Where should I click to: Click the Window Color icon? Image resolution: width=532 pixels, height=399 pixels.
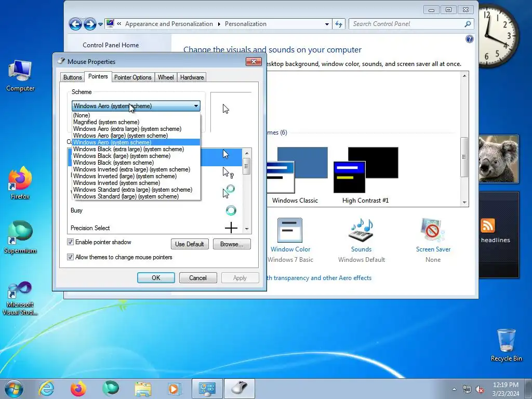click(x=290, y=231)
